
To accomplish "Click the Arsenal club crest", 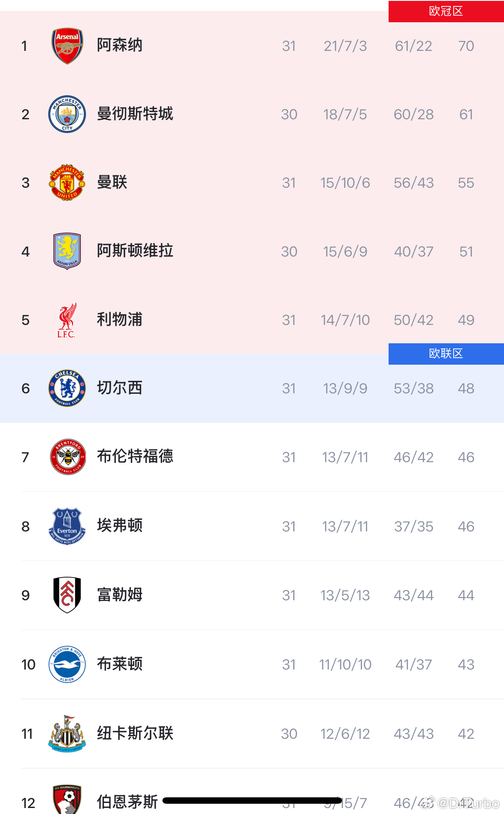I will coord(67,46).
